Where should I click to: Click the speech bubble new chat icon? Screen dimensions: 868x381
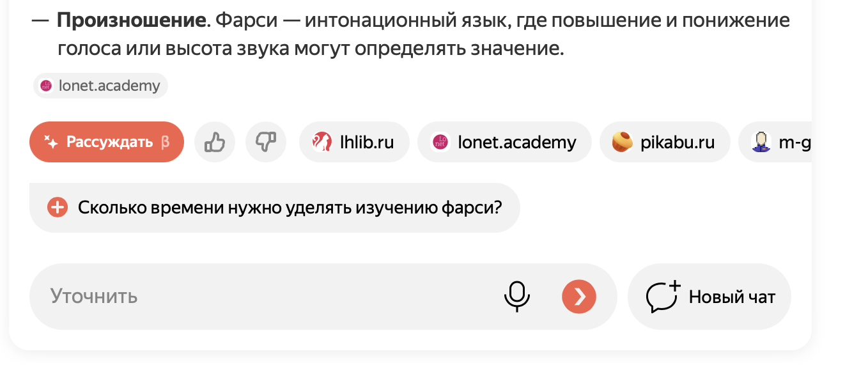[x=662, y=297]
